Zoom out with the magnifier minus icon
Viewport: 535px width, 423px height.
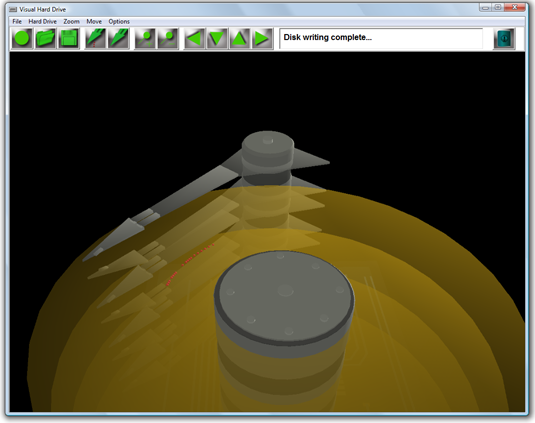[168, 39]
